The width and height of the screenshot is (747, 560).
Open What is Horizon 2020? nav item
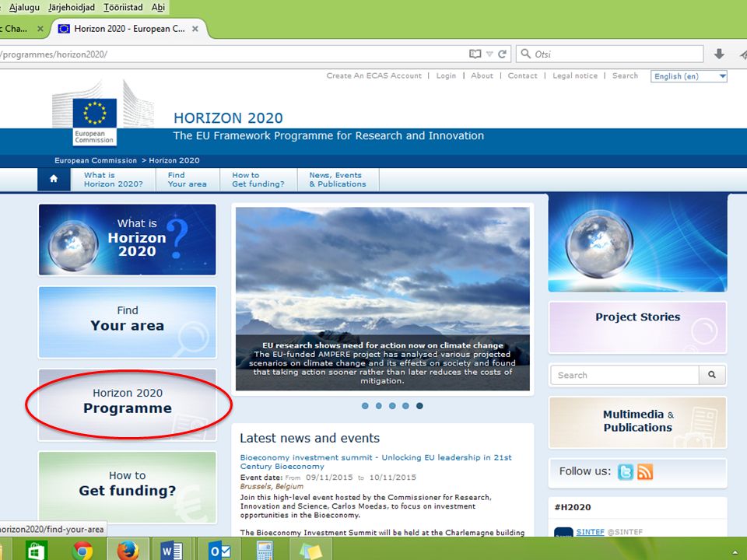click(114, 180)
